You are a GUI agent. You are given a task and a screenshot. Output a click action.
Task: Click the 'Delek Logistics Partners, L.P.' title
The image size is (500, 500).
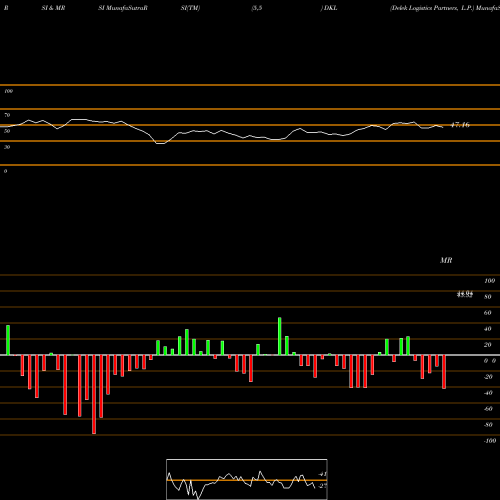[x=432, y=8]
